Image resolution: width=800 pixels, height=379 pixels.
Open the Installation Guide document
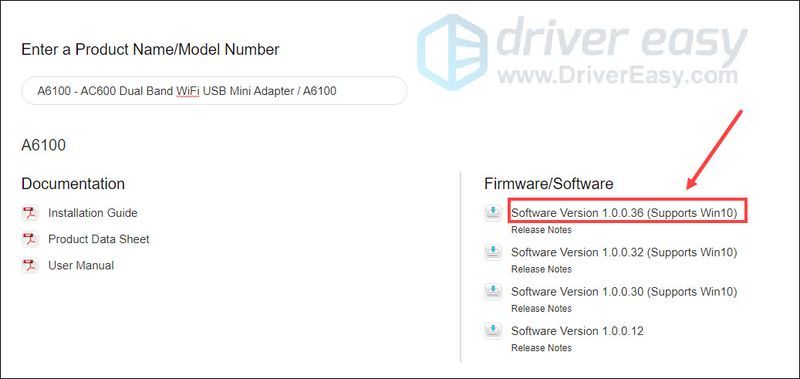click(x=93, y=213)
